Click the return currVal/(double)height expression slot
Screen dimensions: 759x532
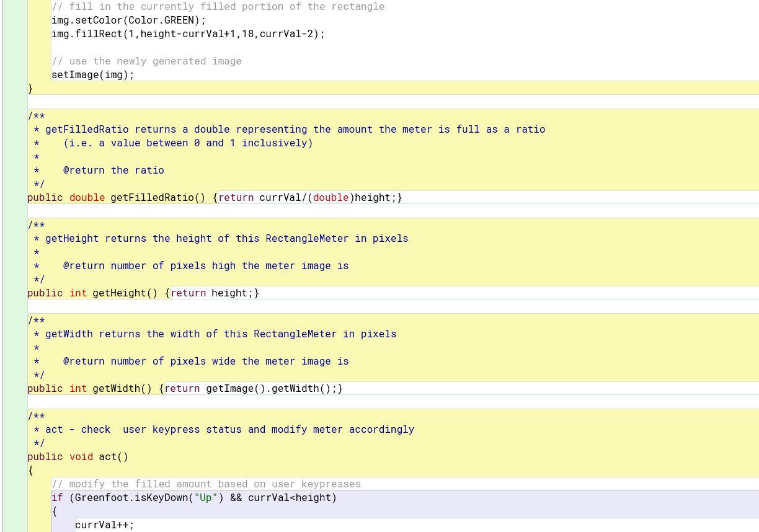tap(310, 197)
